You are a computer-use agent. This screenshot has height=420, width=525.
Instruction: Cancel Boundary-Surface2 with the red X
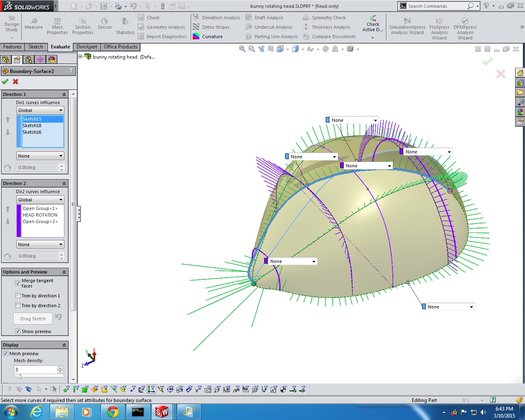pyautogui.click(x=16, y=82)
